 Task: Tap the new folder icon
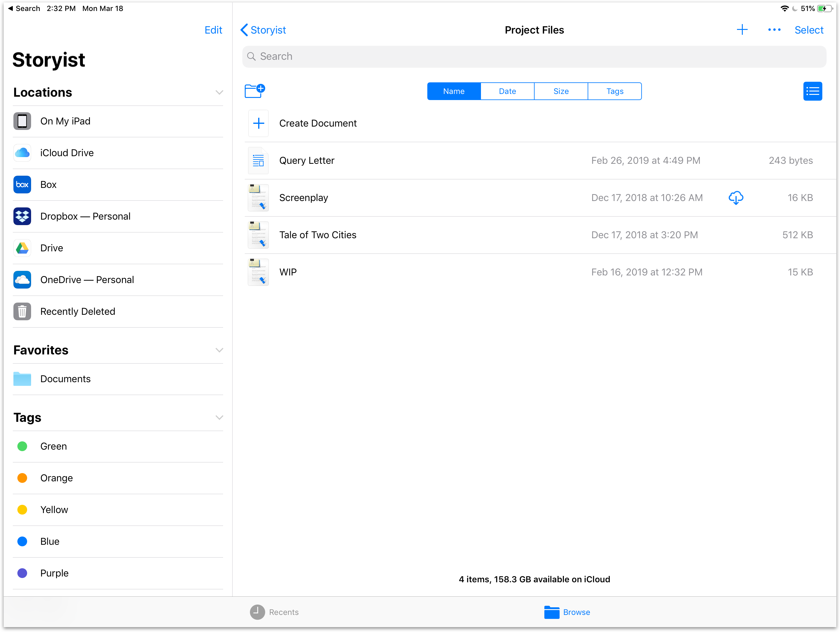point(254,91)
